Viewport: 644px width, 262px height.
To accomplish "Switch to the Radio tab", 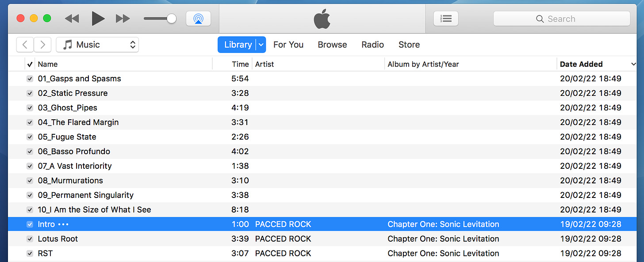I will pos(372,45).
